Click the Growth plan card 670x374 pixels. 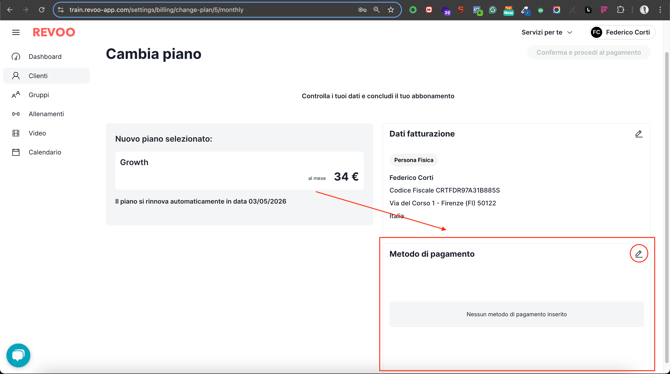click(x=239, y=171)
